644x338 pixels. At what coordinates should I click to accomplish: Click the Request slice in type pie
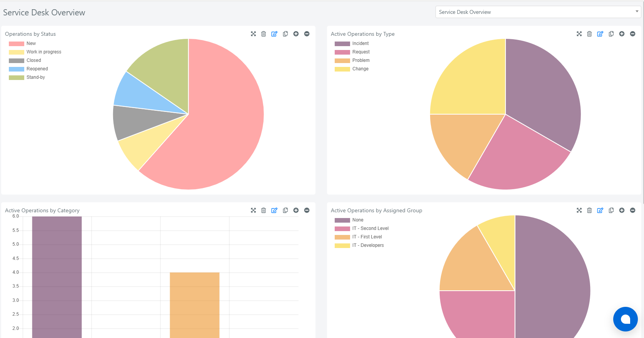519,162
